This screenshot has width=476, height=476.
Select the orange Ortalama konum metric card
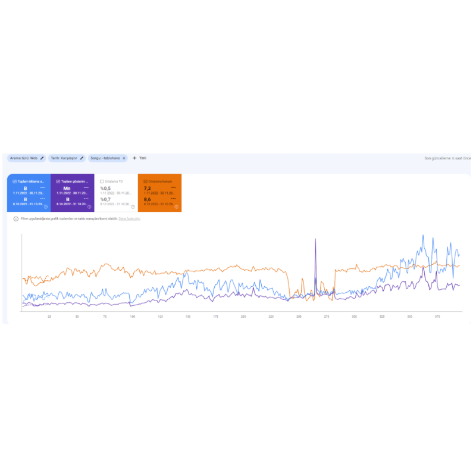pyautogui.click(x=159, y=193)
